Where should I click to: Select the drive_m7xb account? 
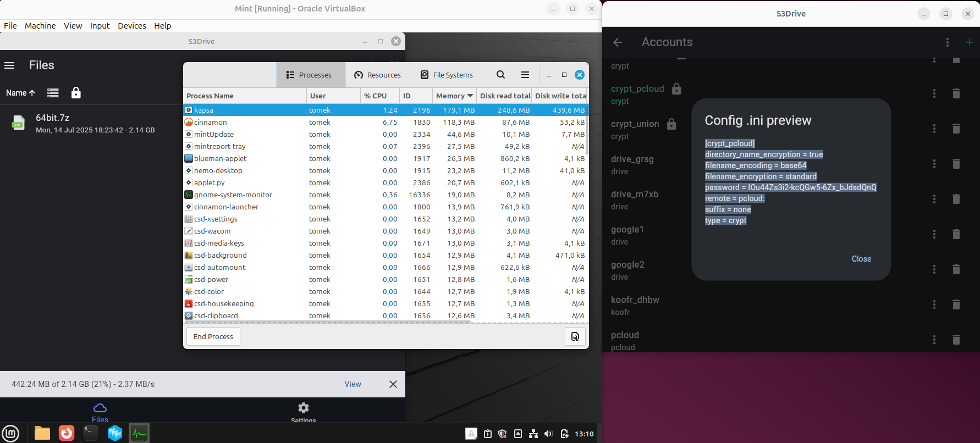(635, 200)
